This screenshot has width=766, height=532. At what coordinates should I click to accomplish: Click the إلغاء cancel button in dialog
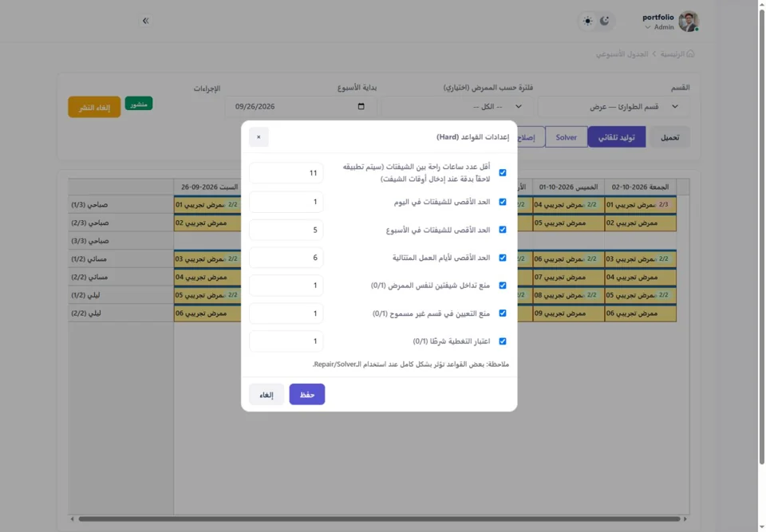[x=267, y=394]
